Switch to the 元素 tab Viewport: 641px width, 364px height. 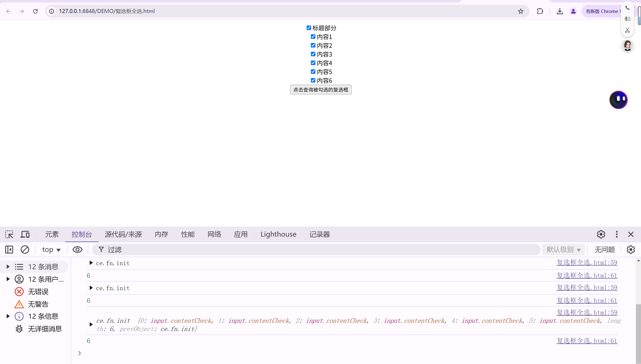point(52,234)
